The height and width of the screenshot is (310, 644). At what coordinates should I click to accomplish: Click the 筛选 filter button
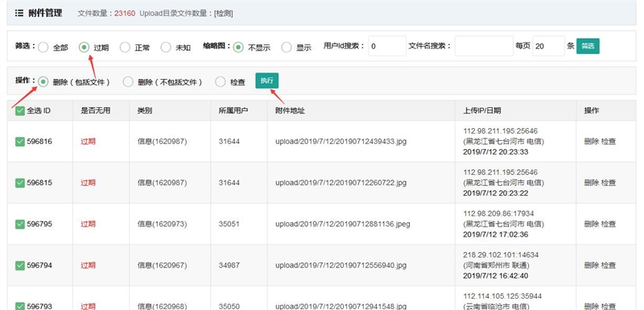tap(588, 46)
